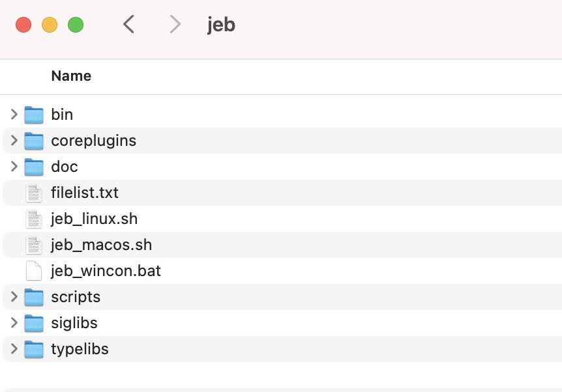This screenshot has width=562, height=392.
Task: Click the doc folder icon
Action: (x=34, y=167)
